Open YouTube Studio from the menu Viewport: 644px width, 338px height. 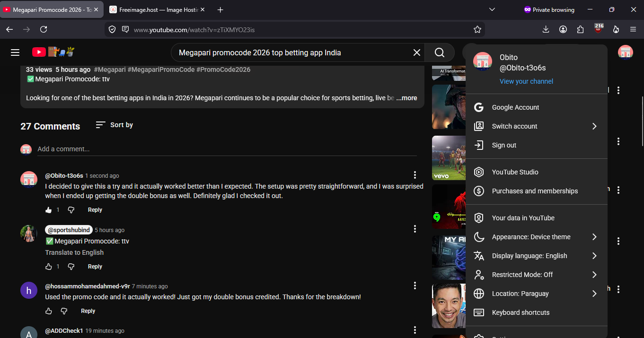coord(537,172)
